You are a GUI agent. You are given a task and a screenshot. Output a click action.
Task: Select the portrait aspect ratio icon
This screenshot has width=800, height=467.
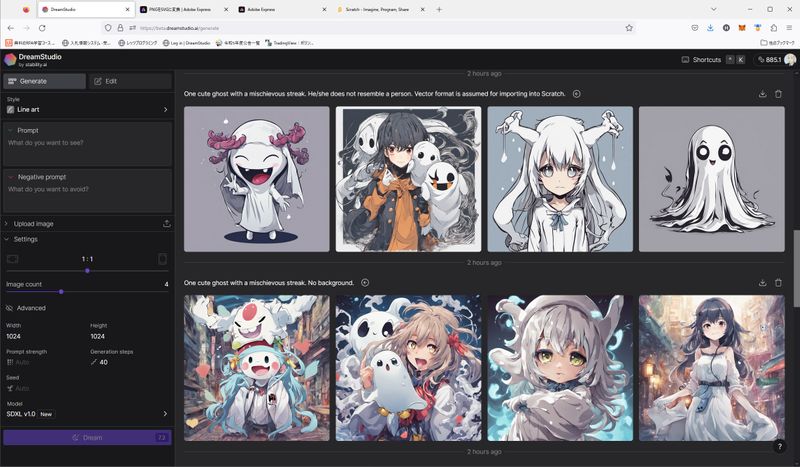click(162, 259)
